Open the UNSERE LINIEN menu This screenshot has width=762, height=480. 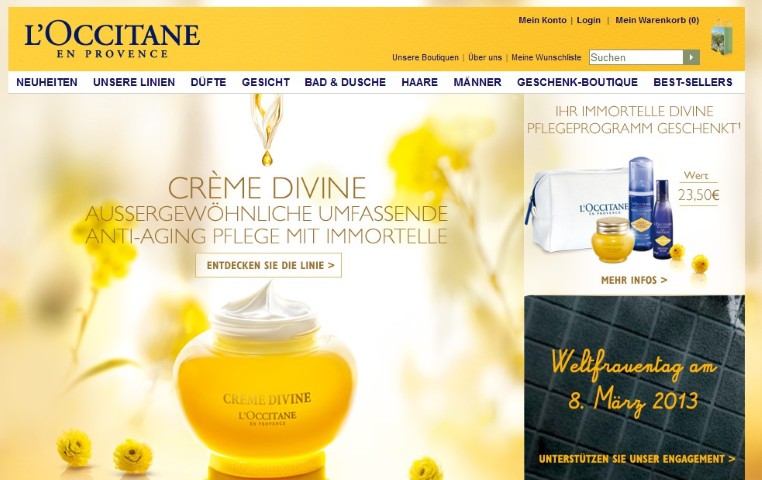134,82
